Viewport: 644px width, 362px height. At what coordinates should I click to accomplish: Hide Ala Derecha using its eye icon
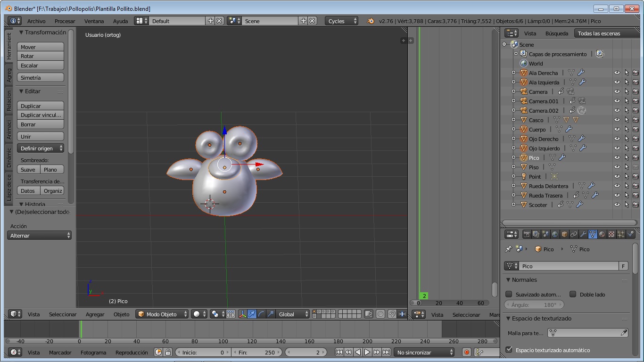(x=617, y=73)
